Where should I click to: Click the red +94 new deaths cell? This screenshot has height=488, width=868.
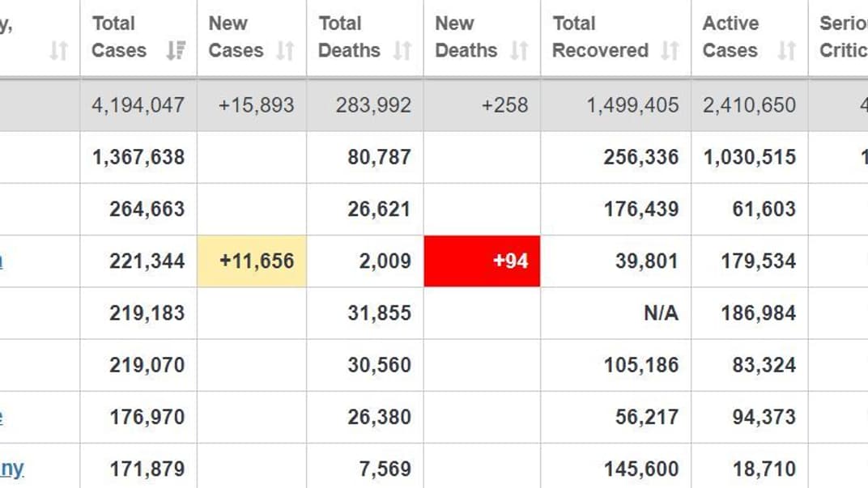pos(482,261)
